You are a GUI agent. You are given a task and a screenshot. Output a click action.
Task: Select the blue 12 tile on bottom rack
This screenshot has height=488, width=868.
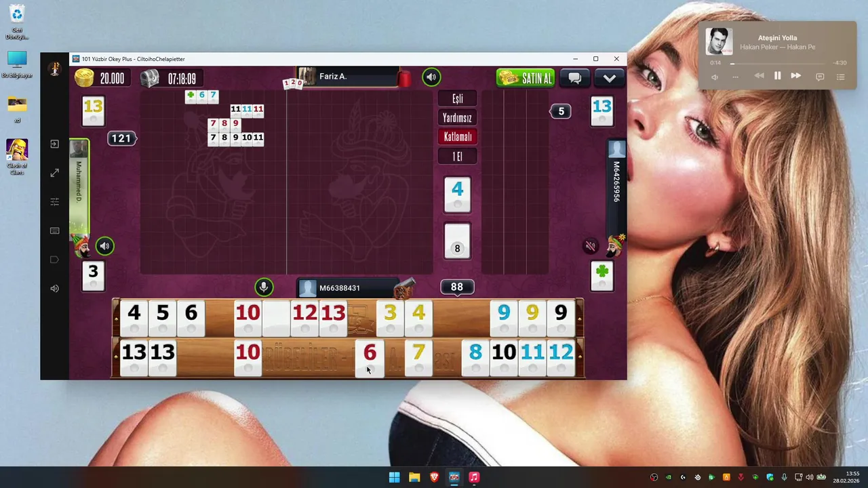pyautogui.click(x=561, y=358)
